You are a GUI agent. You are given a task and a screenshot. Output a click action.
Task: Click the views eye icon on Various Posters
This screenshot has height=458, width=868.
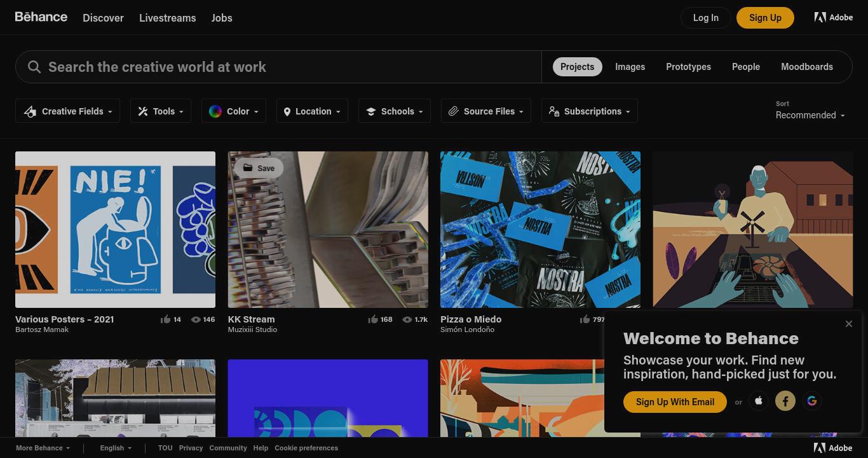(196, 319)
